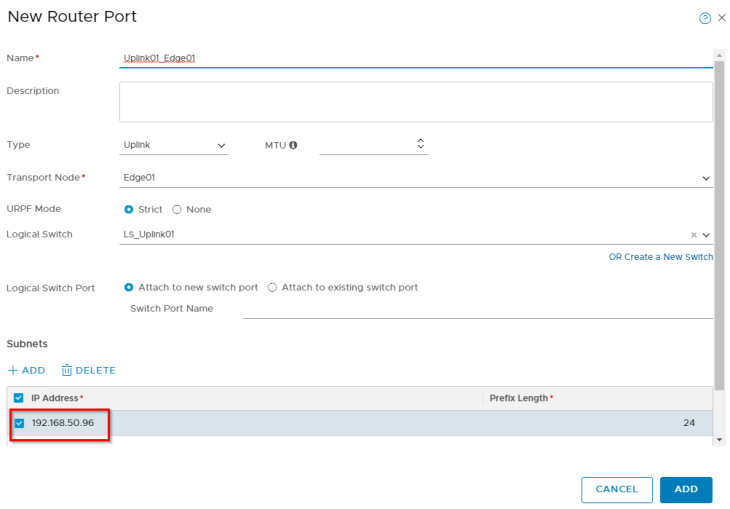Choose Attach to new switch port
The width and height of the screenshot is (730, 509).
tap(128, 287)
